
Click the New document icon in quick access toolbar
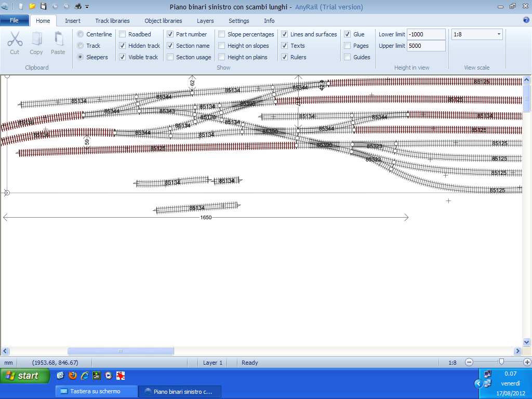click(x=21, y=7)
